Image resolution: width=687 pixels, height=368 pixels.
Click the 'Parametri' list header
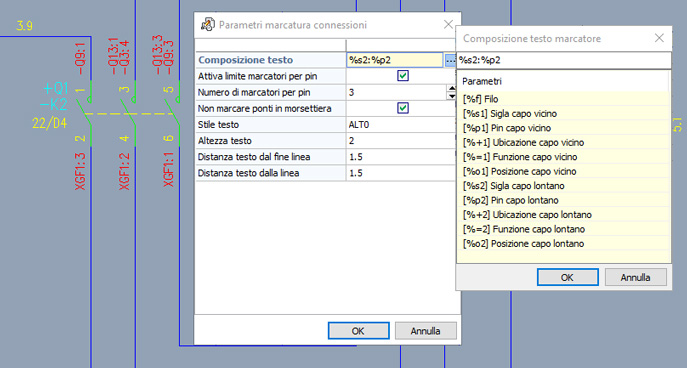[x=564, y=81]
